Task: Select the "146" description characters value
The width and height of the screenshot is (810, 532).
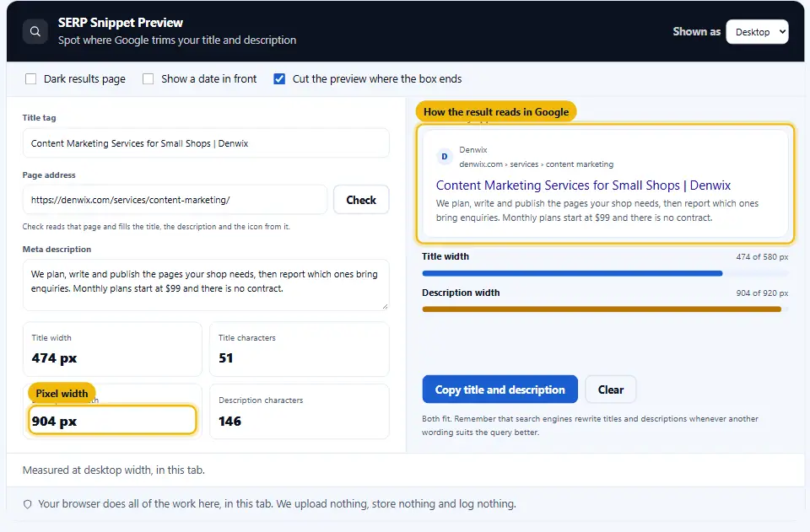Action: (x=229, y=422)
